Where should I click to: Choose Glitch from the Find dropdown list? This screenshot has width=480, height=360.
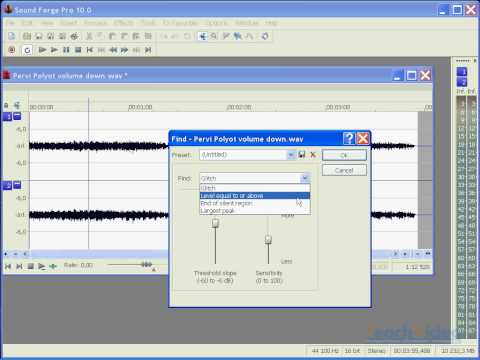pos(255,188)
